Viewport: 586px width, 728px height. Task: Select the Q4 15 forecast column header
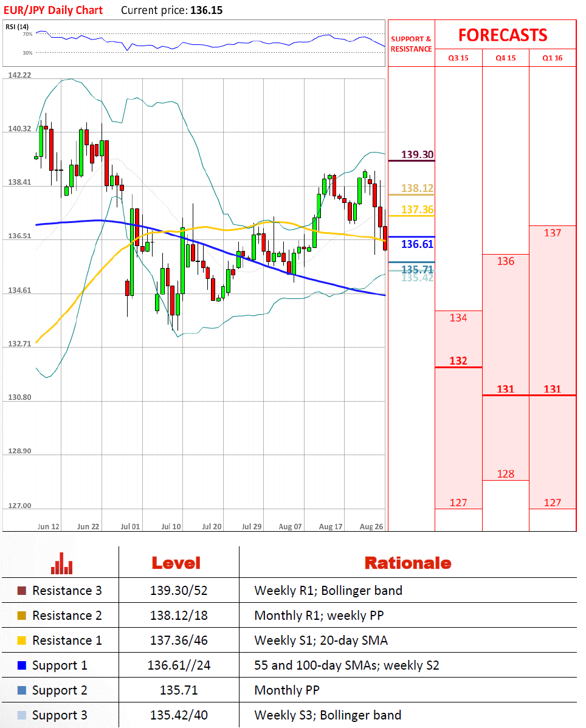tap(505, 58)
